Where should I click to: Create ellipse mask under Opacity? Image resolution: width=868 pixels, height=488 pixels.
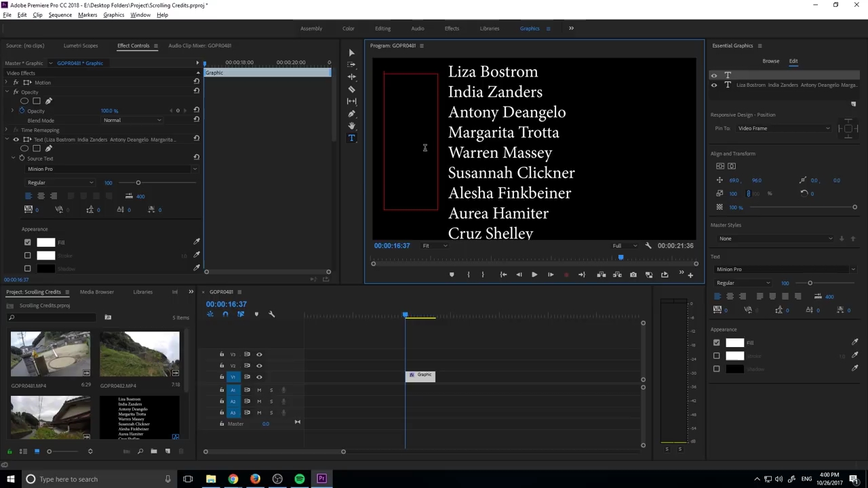(24, 101)
